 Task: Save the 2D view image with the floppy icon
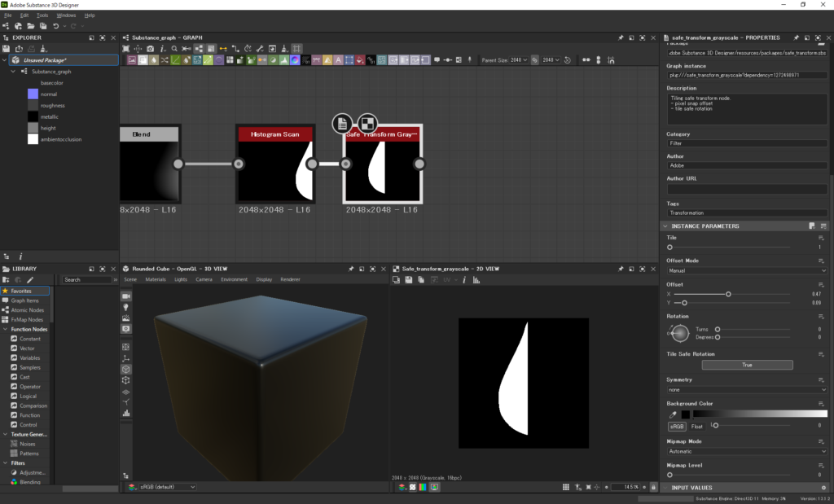409,279
